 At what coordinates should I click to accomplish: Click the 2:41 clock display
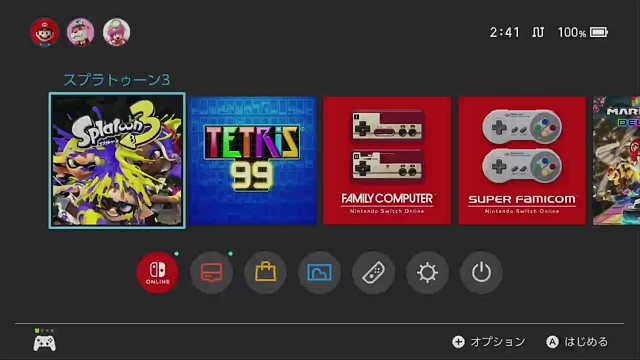[504, 32]
